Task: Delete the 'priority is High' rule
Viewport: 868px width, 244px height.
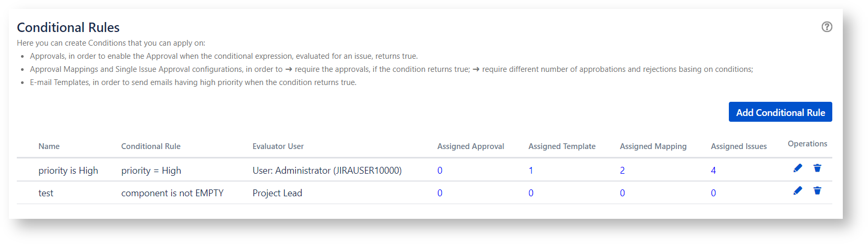Action: [817, 168]
